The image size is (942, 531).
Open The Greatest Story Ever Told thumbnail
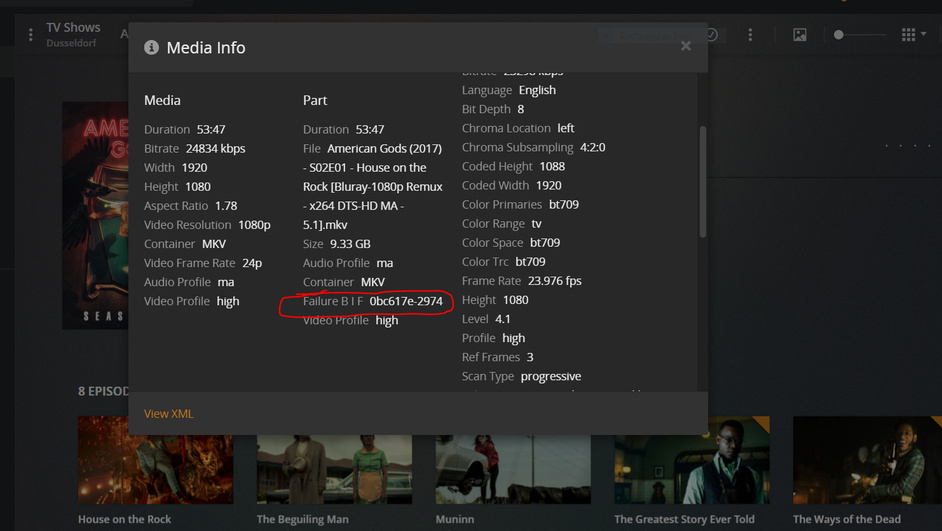coord(691,460)
